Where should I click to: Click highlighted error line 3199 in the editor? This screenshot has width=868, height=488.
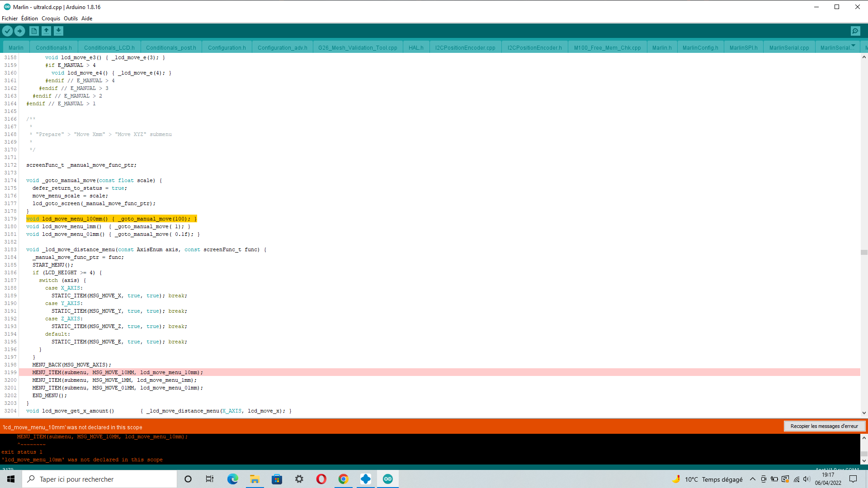pyautogui.click(x=118, y=372)
